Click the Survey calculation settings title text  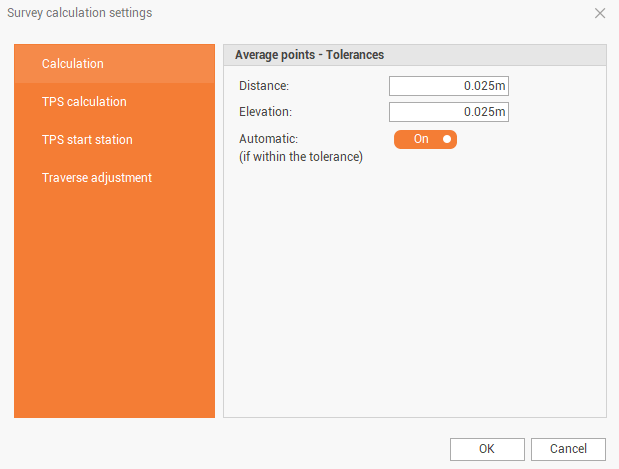click(x=80, y=13)
